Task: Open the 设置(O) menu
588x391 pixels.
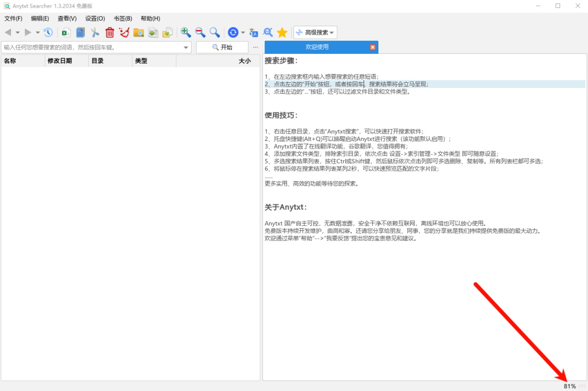Action: (95, 19)
